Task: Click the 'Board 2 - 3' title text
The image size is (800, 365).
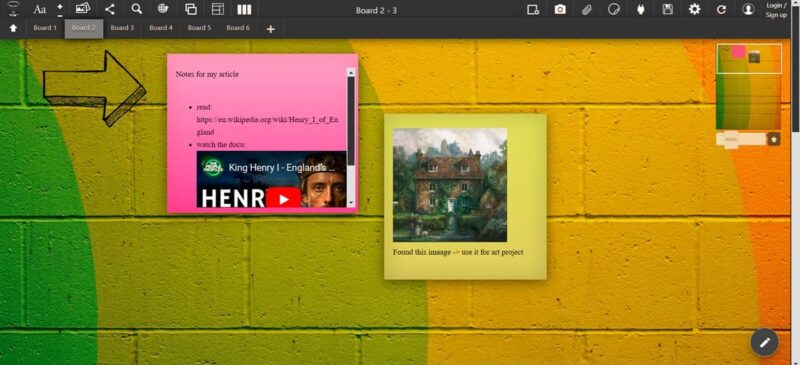Action: 377,10
